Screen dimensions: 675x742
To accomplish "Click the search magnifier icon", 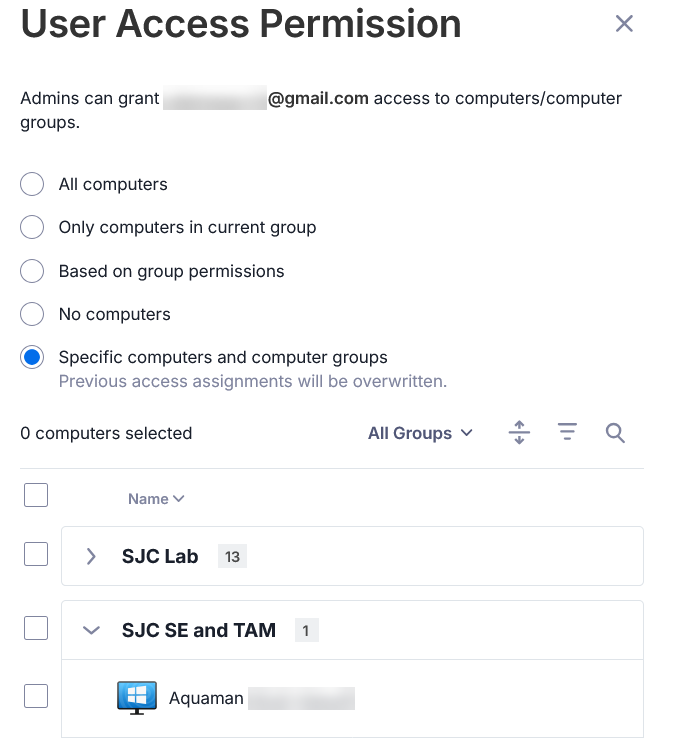I will tap(615, 433).
